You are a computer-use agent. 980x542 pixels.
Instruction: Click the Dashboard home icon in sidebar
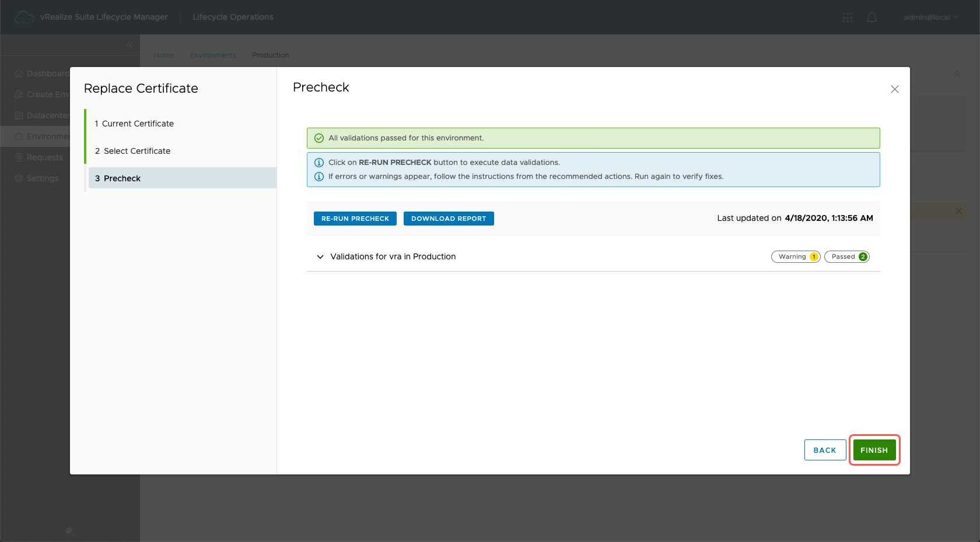pyautogui.click(x=19, y=73)
